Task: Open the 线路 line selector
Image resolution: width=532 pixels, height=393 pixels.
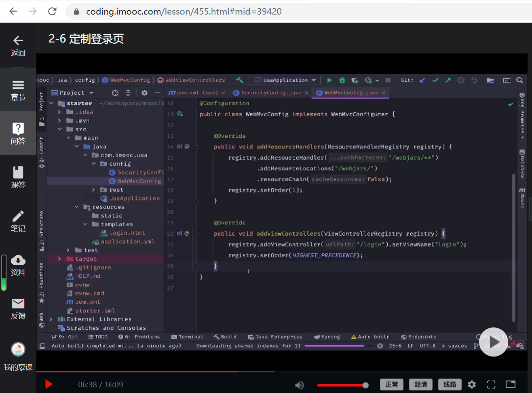Action: (x=450, y=385)
